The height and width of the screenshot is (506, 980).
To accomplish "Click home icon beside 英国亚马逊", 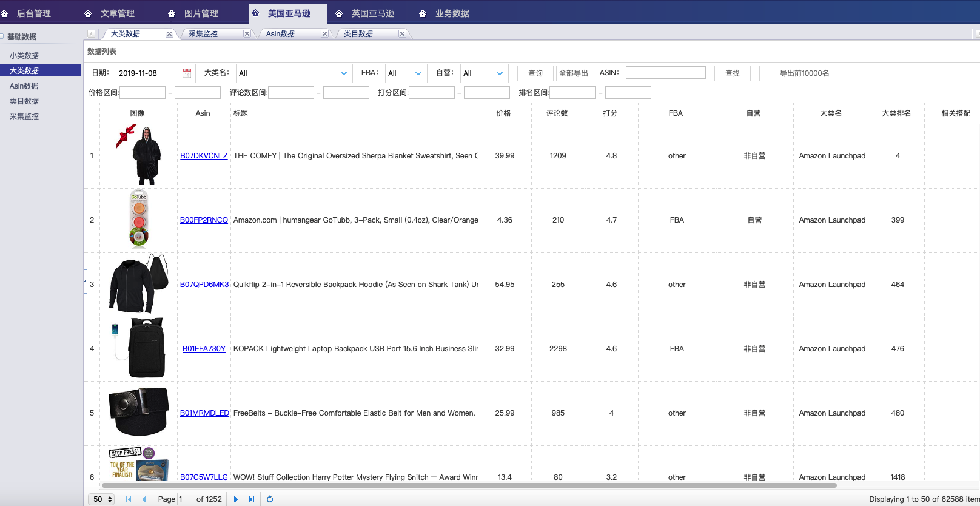I will 339,13.
